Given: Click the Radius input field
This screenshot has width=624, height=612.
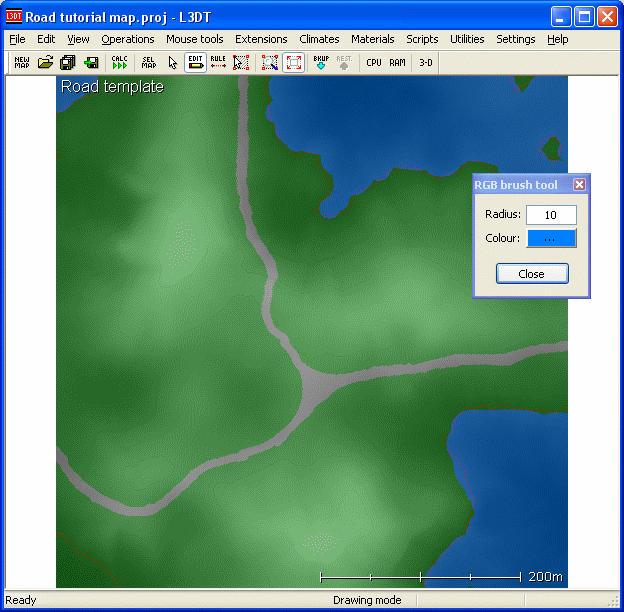Looking at the screenshot, I should coord(551,215).
